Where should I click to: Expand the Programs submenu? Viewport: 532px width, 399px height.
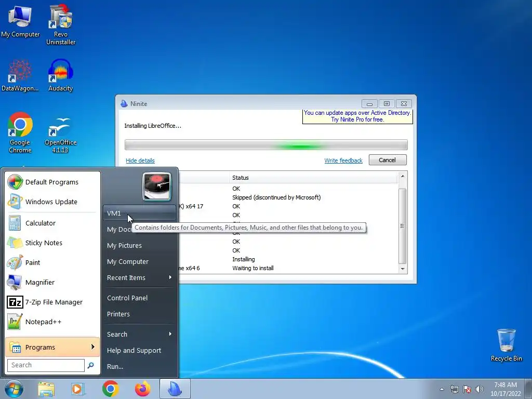pos(52,347)
